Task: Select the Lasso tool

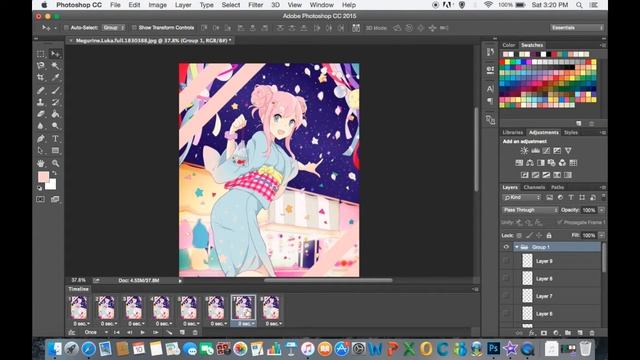Action: pos(40,66)
